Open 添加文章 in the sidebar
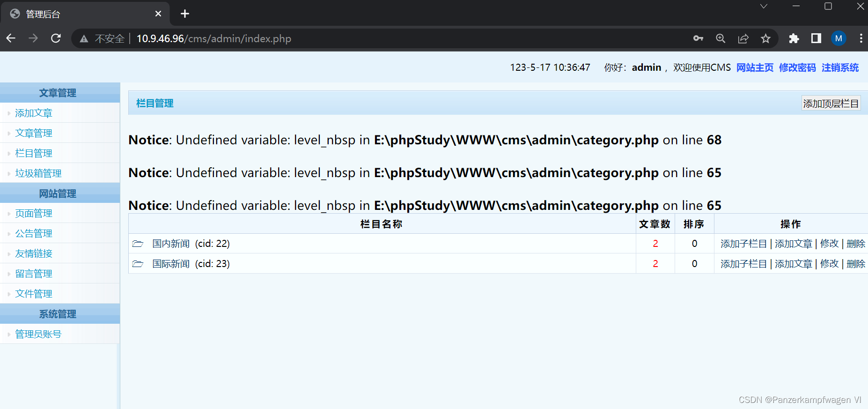868x409 pixels. [x=34, y=113]
